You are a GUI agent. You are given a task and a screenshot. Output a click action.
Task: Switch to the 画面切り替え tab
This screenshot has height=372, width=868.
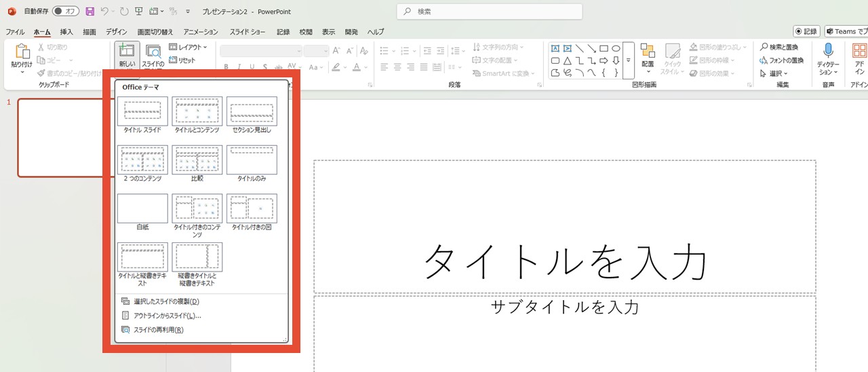(155, 32)
